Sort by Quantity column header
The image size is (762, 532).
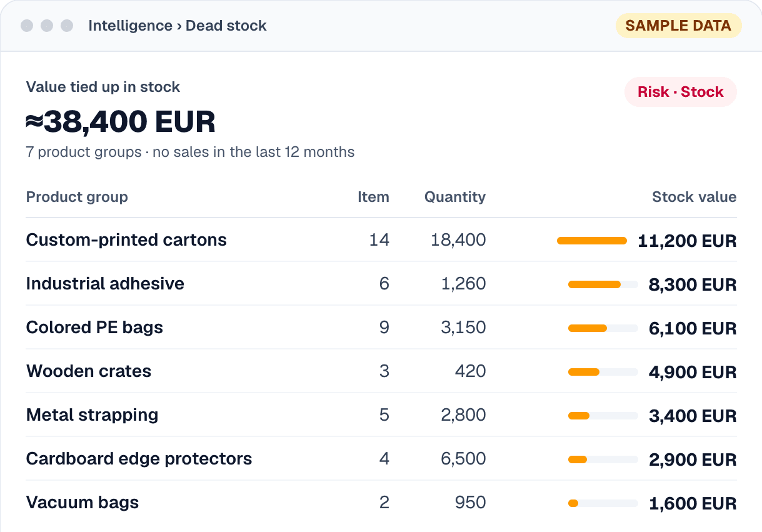pyautogui.click(x=455, y=197)
